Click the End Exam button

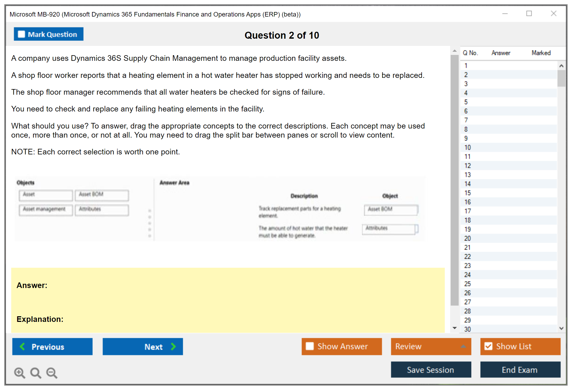[520, 370]
